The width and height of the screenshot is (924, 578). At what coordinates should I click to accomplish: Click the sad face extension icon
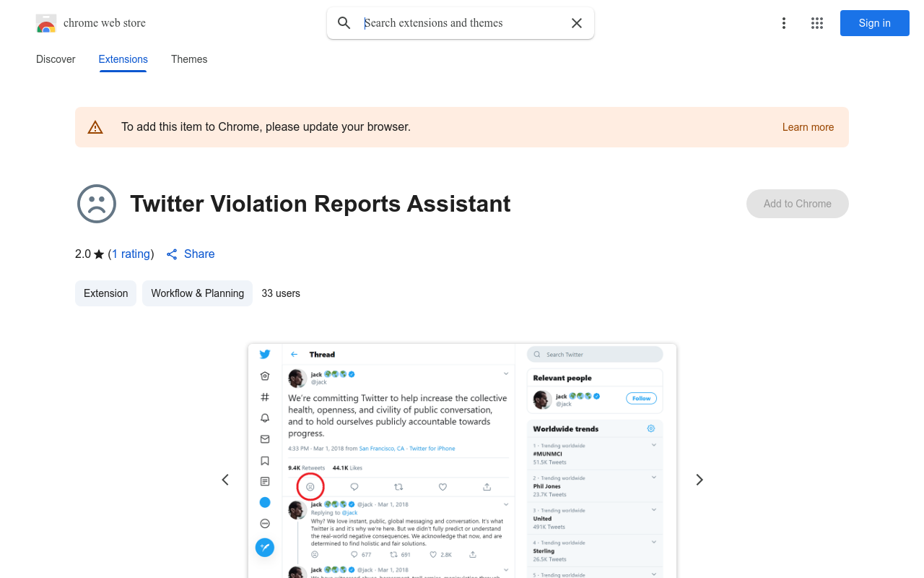click(97, 204)
